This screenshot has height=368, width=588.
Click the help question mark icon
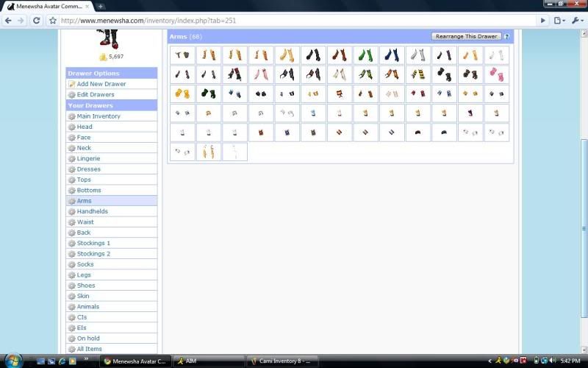pyautogui.click(x=506, y=36)
